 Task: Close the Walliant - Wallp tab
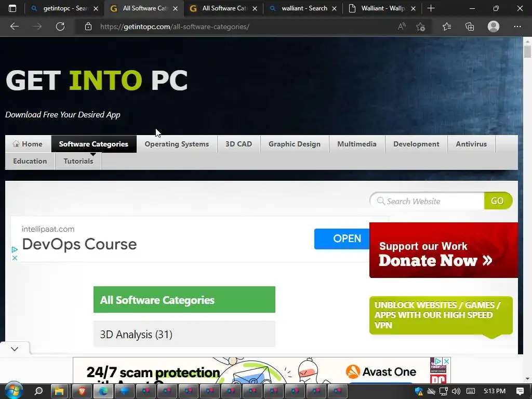pyautogui.click(x=413, y=8)
